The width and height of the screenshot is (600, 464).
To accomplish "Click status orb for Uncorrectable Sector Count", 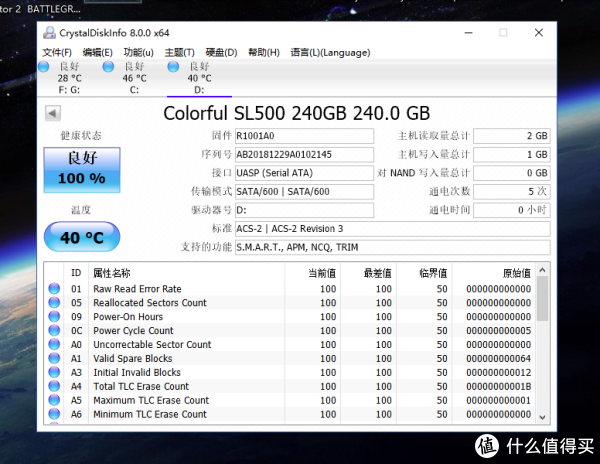I will pyautogui.click(x=54, y=344).
